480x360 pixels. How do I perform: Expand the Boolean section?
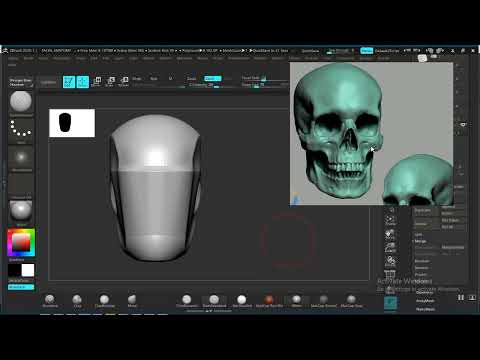tap(422, 261)
